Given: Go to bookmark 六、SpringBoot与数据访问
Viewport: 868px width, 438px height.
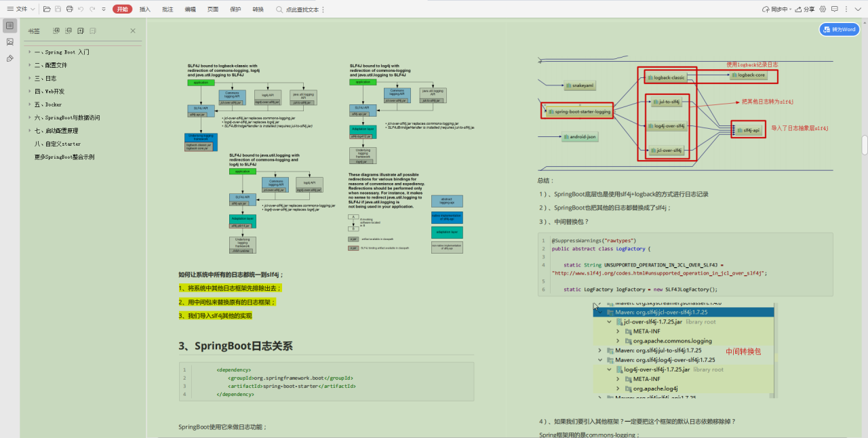Looking at the screenshot, I should tap(67, 117).
